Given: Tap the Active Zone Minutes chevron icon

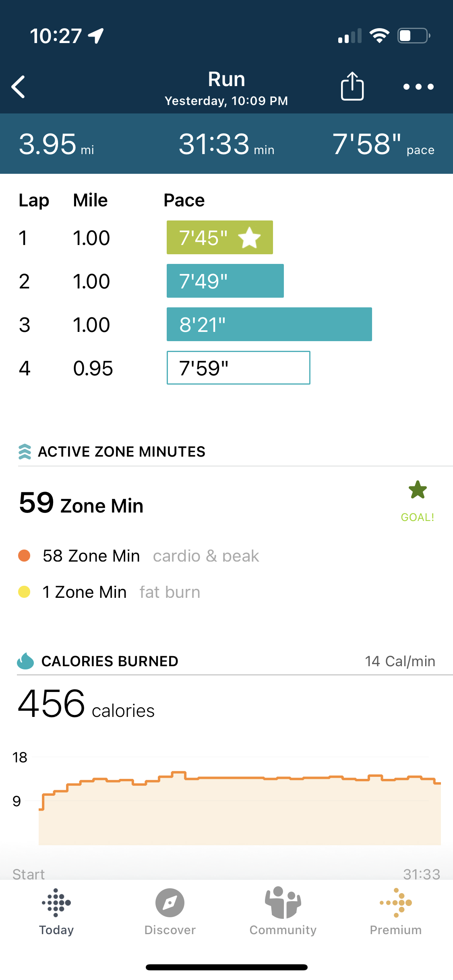Looking at the screenshot, I should pyautogui.click(x=25, y=451).
